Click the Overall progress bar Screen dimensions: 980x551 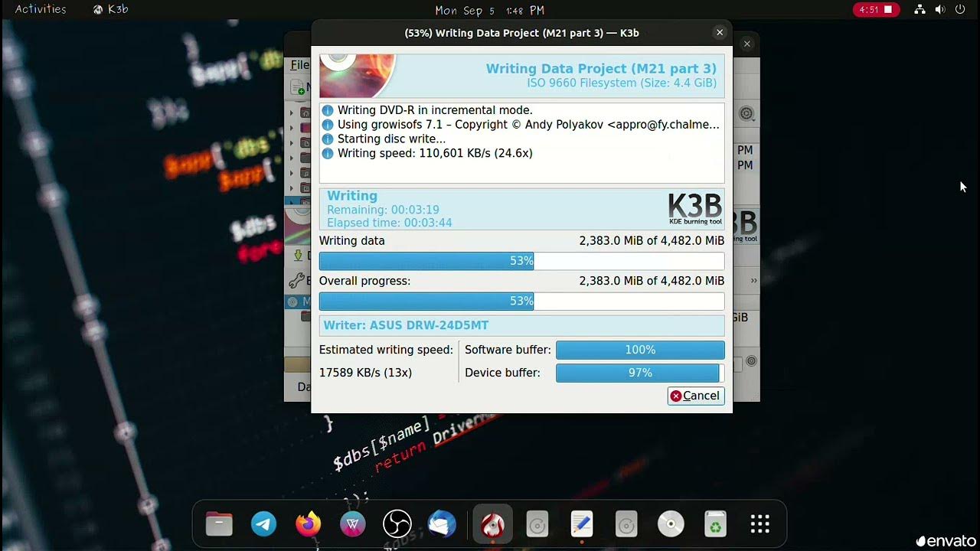(x=521, y=302)
